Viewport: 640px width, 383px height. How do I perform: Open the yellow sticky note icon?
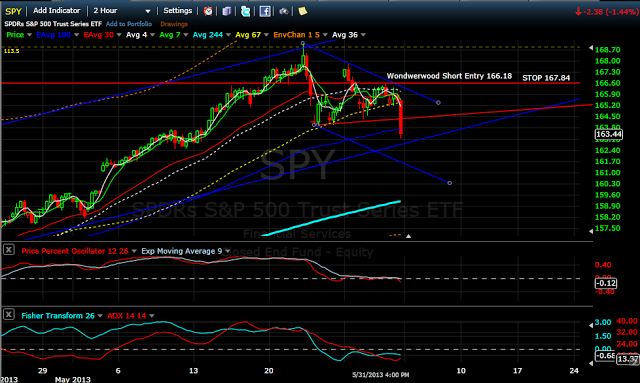302,11
